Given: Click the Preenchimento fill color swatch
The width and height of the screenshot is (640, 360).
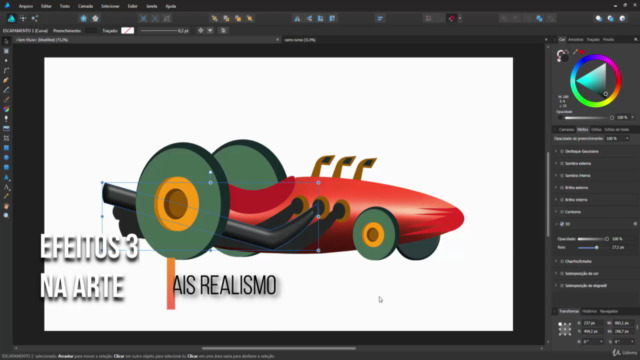Looking at the screenshot, I should (x=91, y=31).
